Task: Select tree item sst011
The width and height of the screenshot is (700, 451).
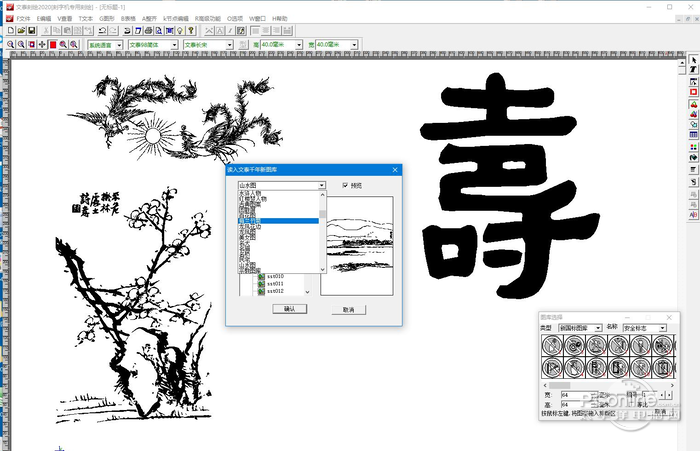Action: tap(271, 284)
